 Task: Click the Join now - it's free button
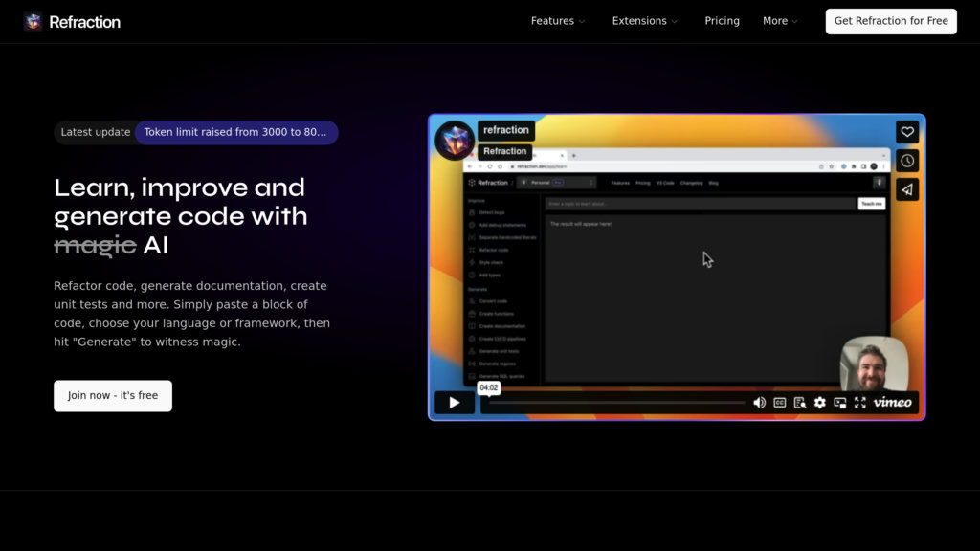click(113, 396)
